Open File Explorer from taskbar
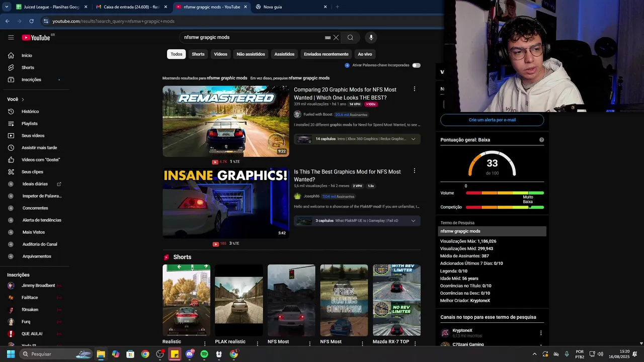This screenshot has height=362, width=644. coord(101,354)
